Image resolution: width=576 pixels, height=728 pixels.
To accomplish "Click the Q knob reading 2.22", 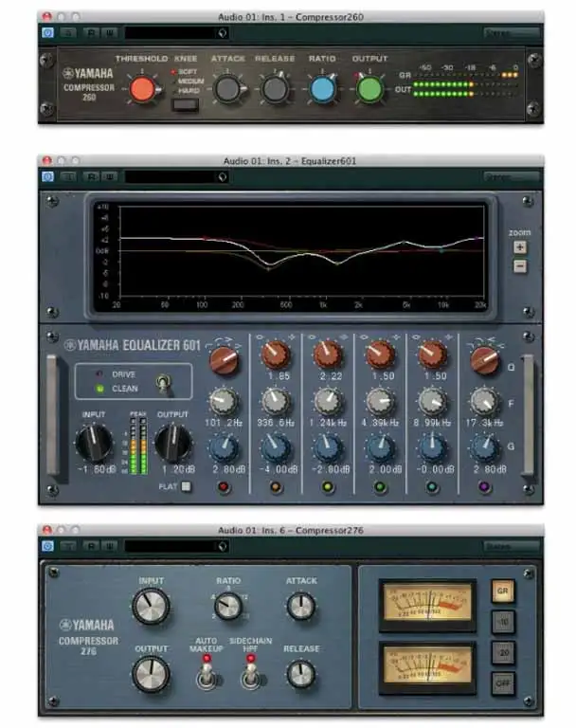I will coord(328,355).
